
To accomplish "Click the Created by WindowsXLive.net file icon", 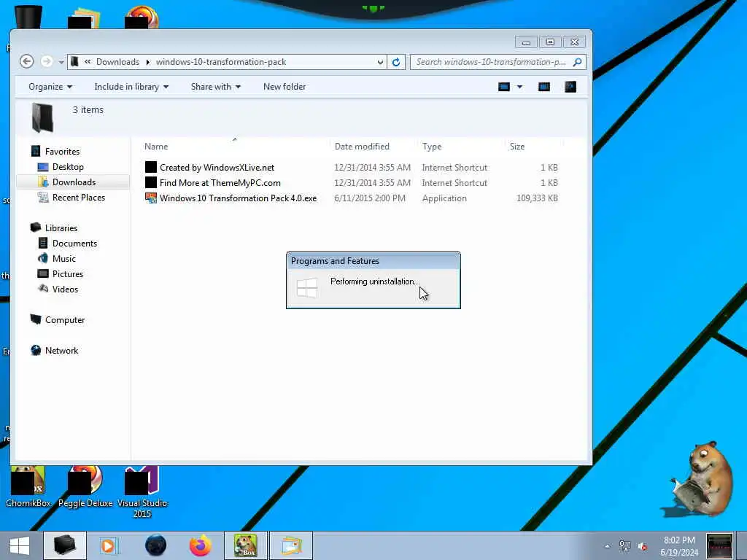I will coord(151,167).
